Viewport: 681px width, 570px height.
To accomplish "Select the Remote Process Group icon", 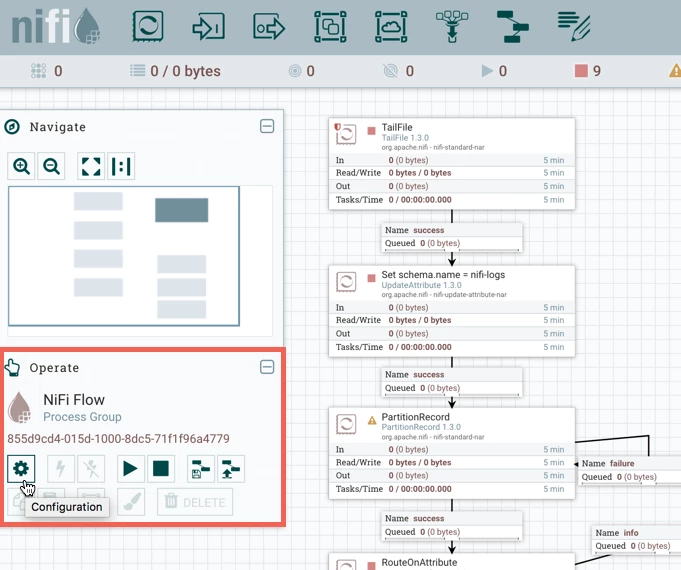I will tap(391, 27).
